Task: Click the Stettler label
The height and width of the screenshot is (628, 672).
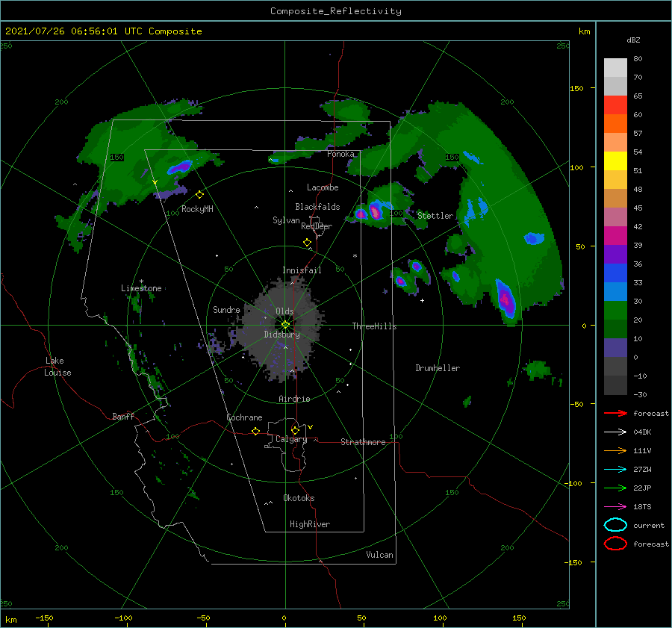Action: (435, 216)
